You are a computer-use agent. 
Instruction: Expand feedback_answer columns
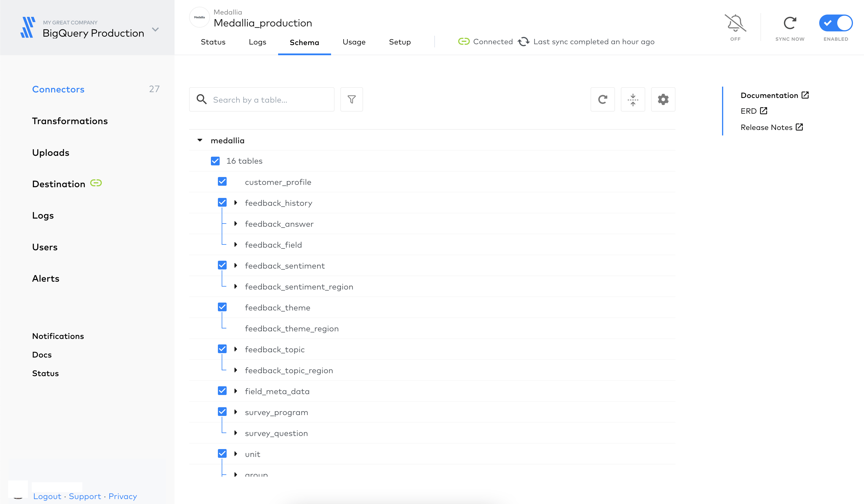click(236, 224)
